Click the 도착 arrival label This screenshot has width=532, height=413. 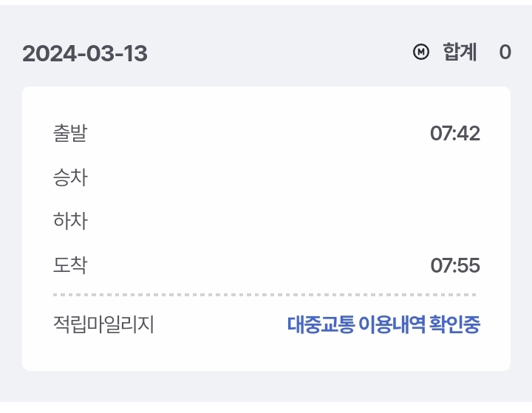coord(70,265)
